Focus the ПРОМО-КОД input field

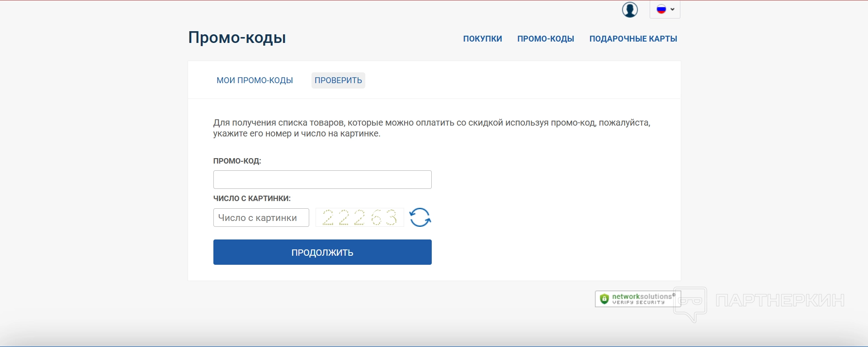point(322,179)
